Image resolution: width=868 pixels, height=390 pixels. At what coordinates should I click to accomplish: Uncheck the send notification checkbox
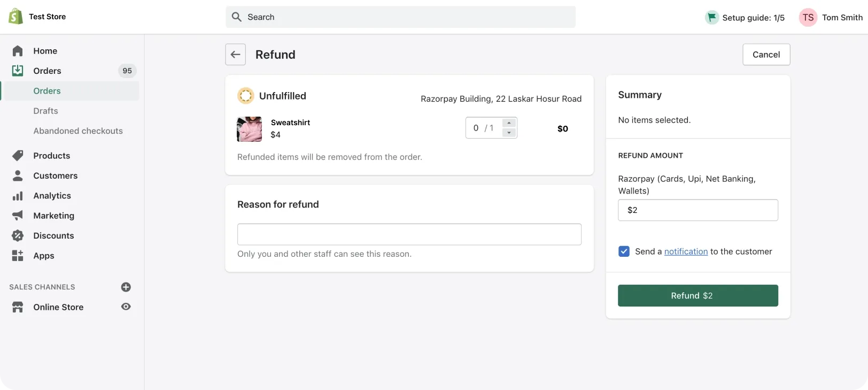point(624,251)
